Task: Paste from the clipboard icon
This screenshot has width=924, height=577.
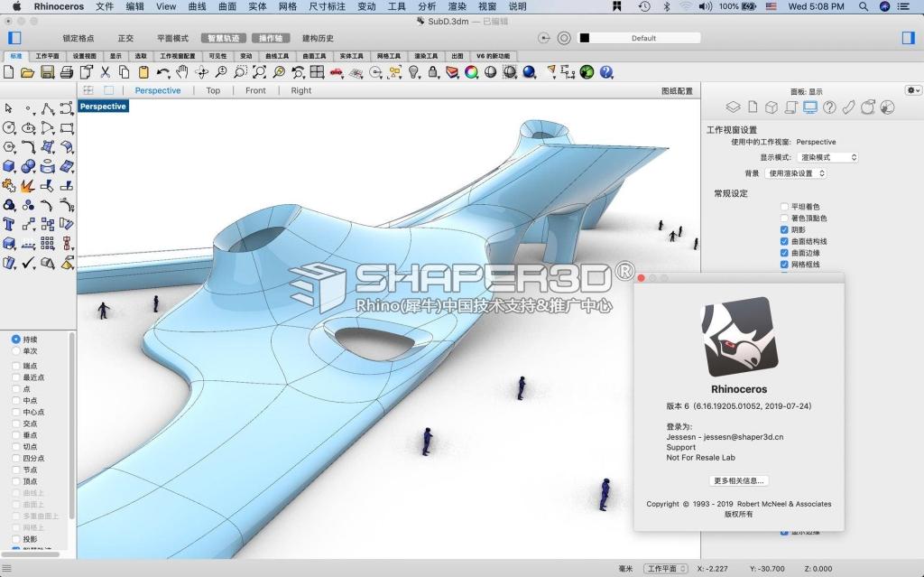Action: coord(143,72)
